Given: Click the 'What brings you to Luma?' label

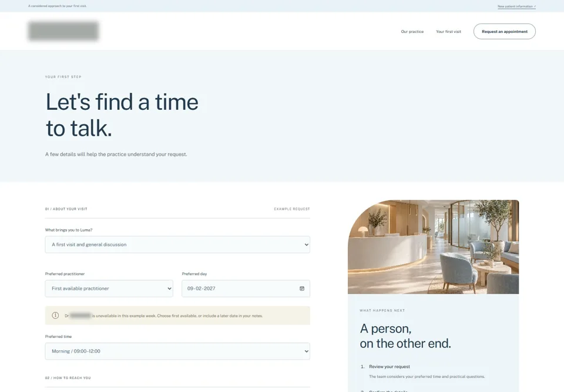Looking at the screenshot, I should pos(69,230).
